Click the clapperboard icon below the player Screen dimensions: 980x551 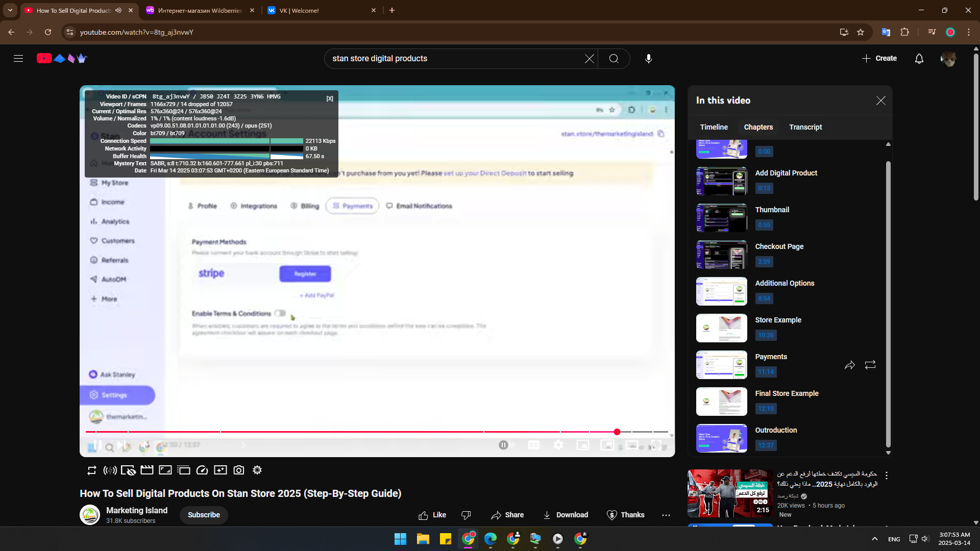point(147,470)
